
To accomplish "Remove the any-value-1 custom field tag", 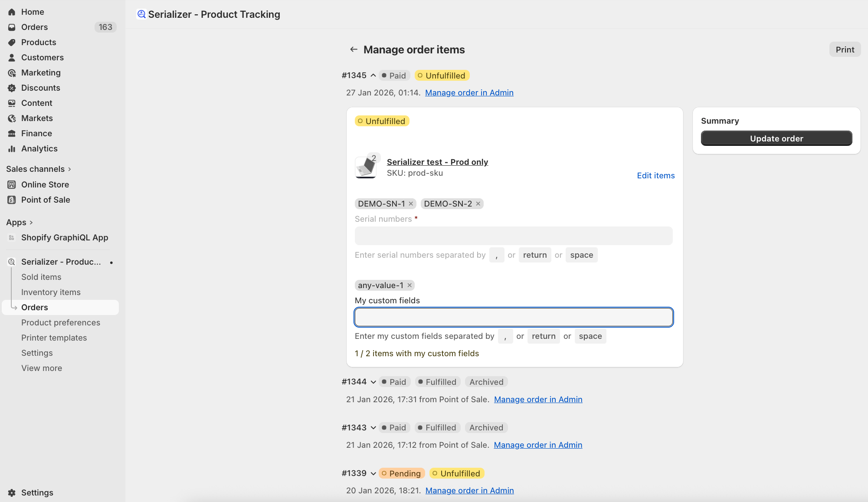I will click(x=409, y=285).
